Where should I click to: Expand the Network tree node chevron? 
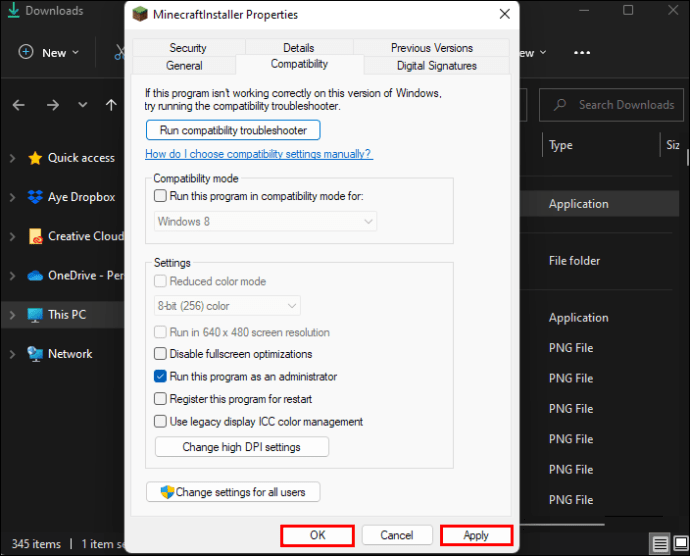[12, 354]
